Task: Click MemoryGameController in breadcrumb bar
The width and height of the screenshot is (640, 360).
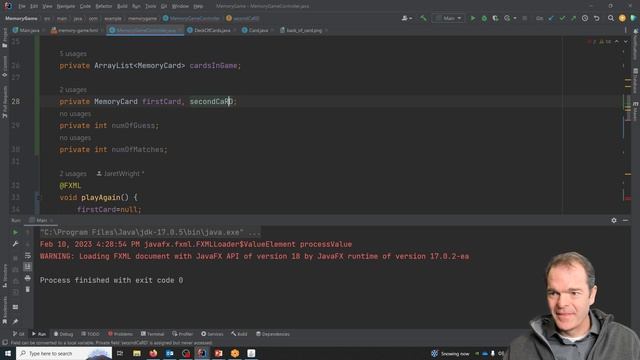Action: (191, 18)
